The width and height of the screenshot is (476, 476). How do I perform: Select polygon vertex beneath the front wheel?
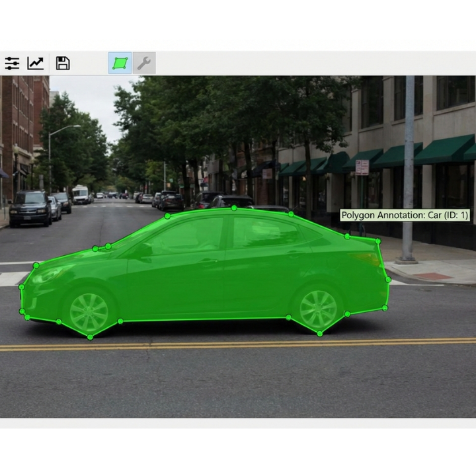tap(90, 337)
